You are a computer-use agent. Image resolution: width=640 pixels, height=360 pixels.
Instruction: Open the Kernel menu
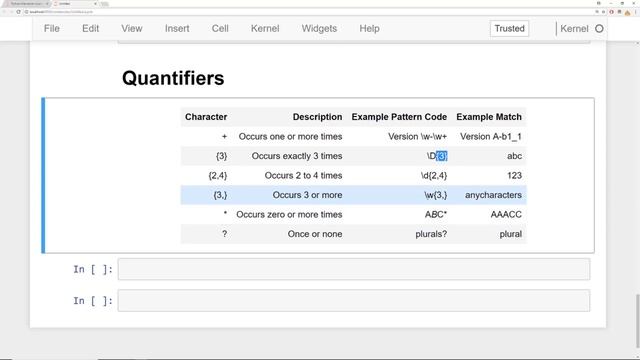click(x=265, y=29)
